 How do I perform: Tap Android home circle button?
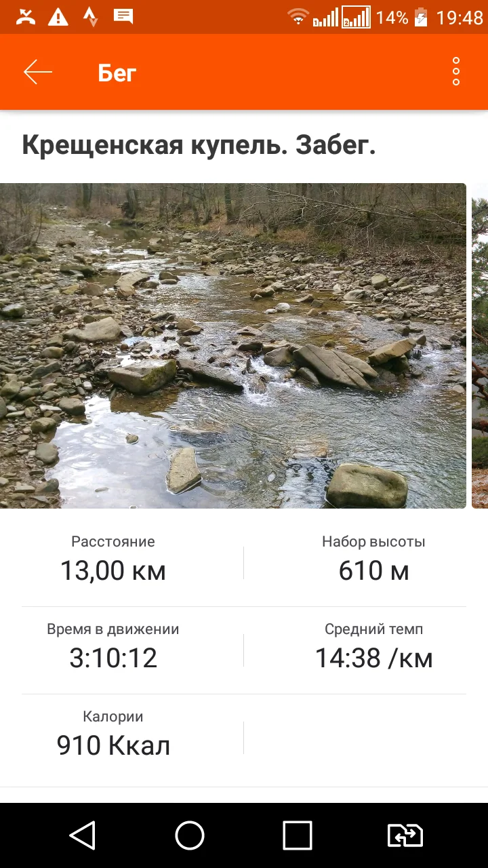[x=190, y=835]
